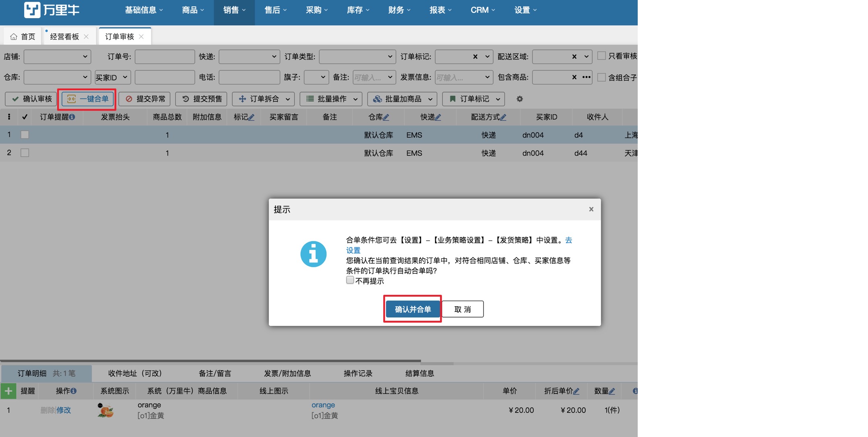
Task: Click the 订单号 input field
Action: click(x=165, y=57)
